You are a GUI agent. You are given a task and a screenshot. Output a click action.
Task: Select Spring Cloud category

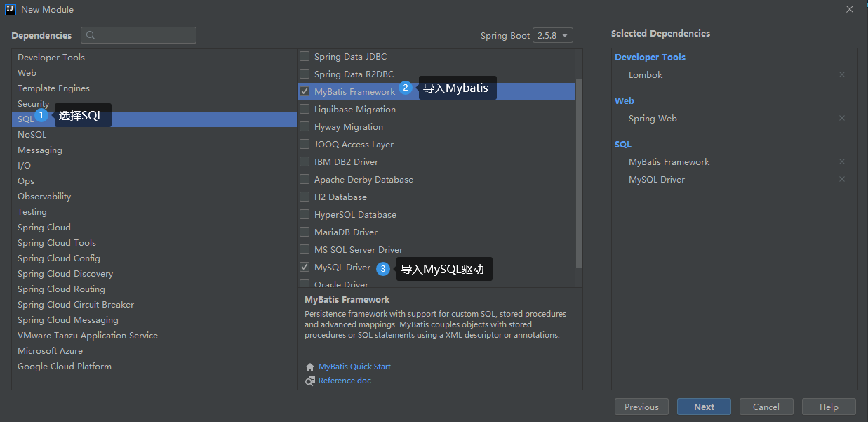pos(154,228)
